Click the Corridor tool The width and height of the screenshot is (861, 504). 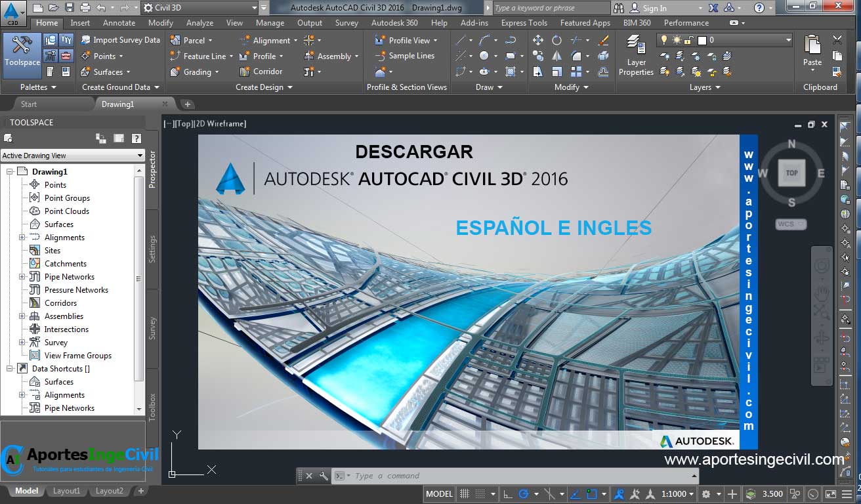[x=261, y=72]
